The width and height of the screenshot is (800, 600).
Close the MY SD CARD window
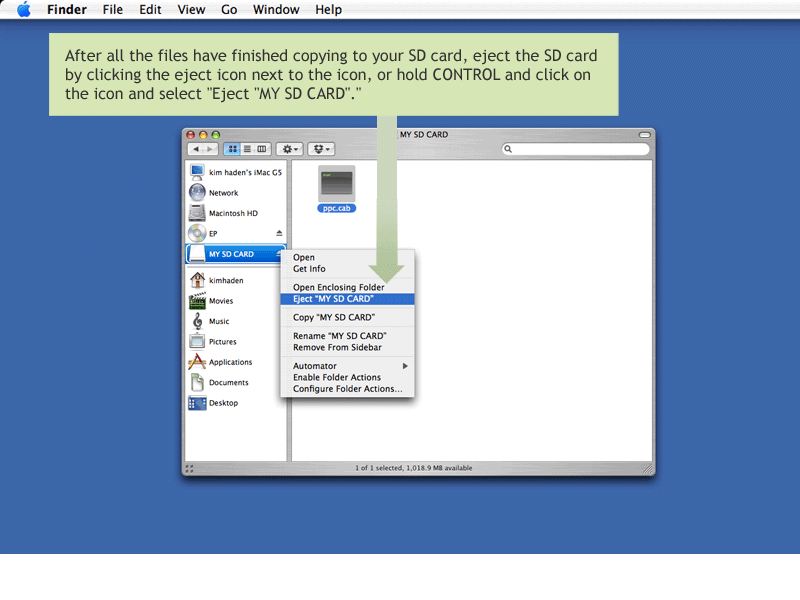click(x=191, y=135)
